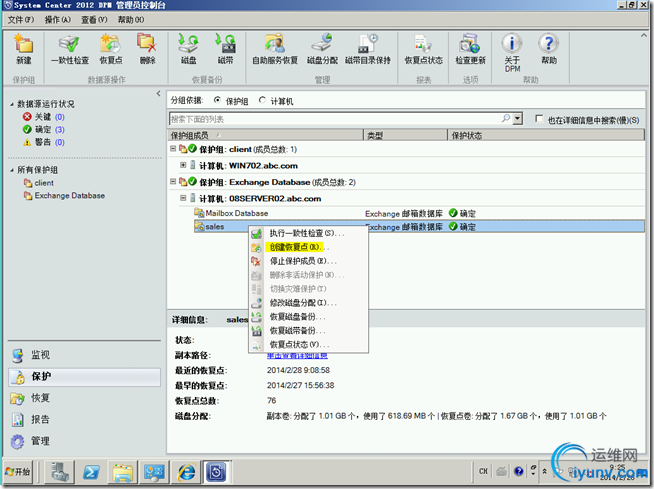Open the 帮助 menu
Viewport: 654px width, 489px height.
pyautogui.click(x=131, y=20)
